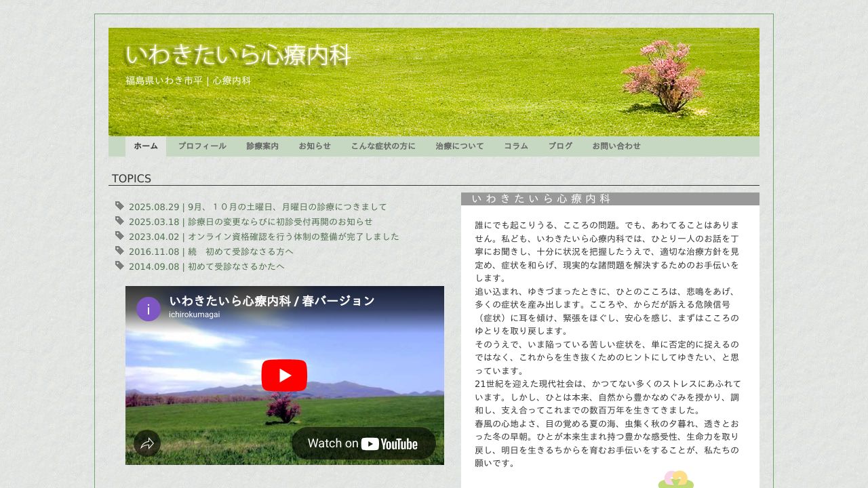
Task: Play the embedded YouTube video
Action: pyautogui.click(x=284, y=375)
